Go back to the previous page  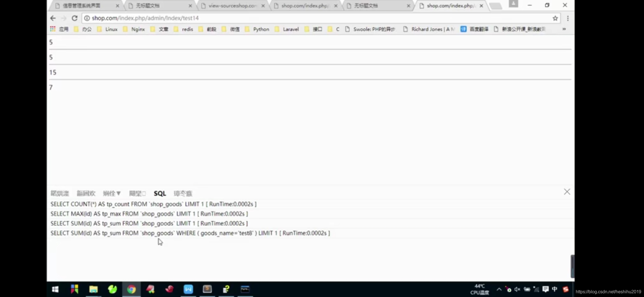(x=53, y=18)
